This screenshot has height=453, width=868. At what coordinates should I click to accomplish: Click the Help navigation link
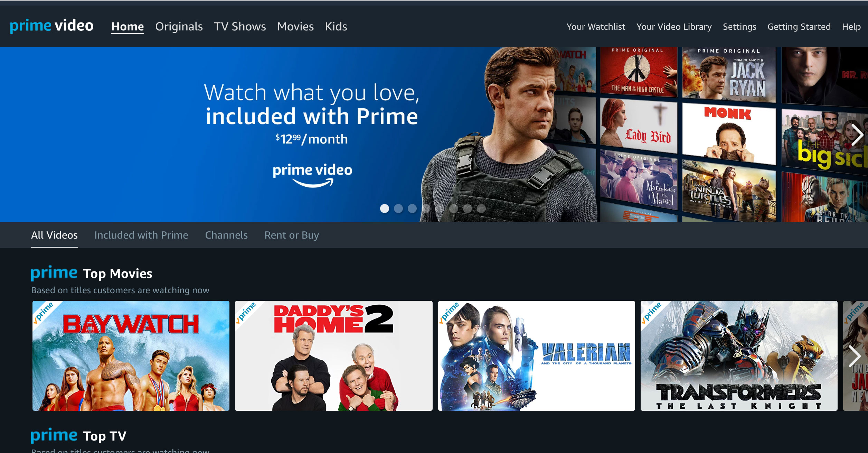851,26
